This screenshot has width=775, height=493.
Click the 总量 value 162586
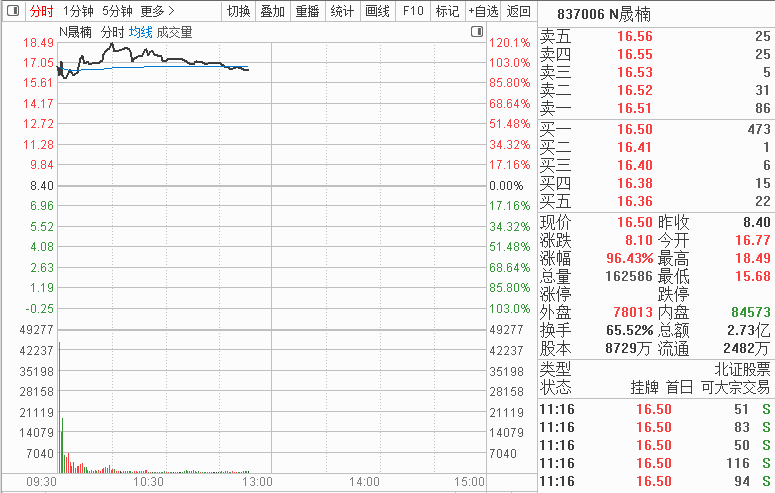click(629, 276)
